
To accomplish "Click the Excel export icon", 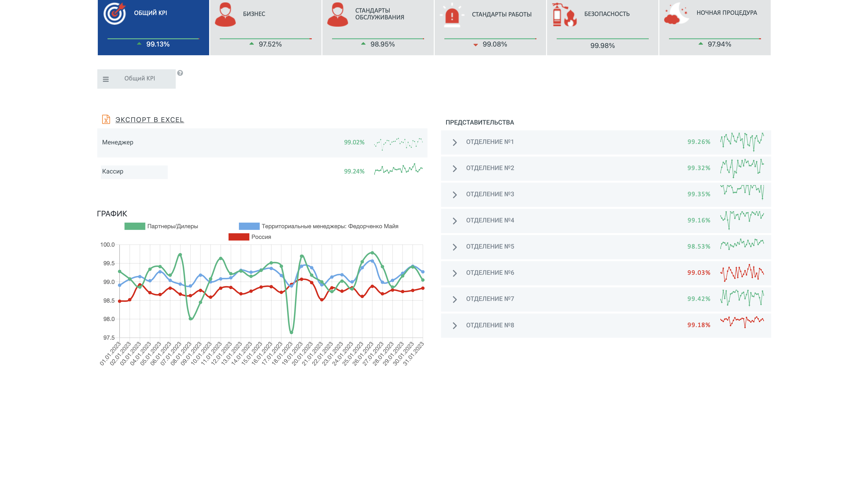I will point(106,119).
